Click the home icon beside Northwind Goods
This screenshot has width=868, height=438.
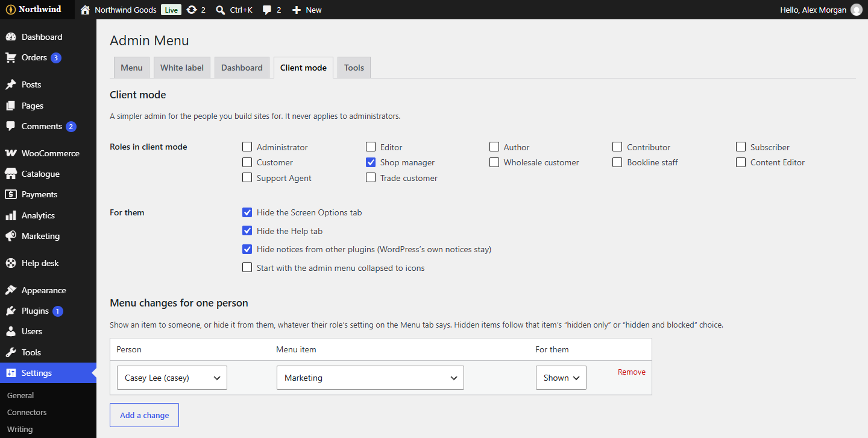(x=85, y=10)
